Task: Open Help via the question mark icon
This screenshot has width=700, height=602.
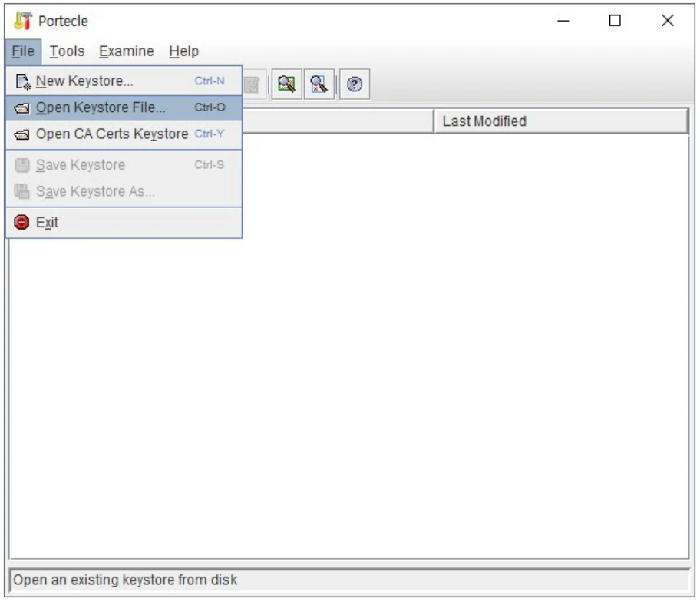Action: pos(355,84)
